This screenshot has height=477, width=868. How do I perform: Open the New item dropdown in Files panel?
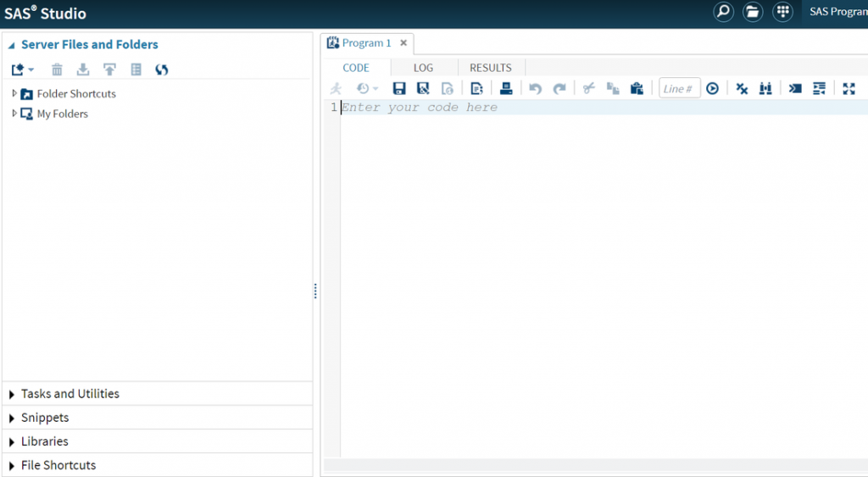[23, 69]
